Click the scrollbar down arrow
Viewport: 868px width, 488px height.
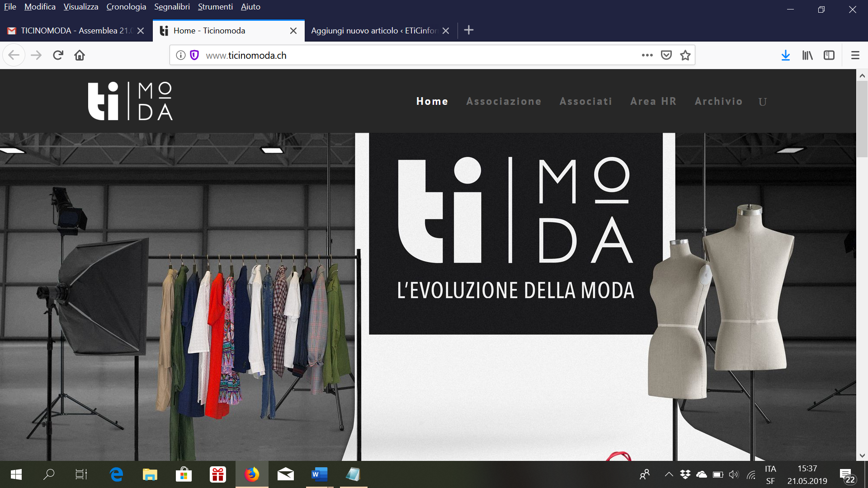coord(862,455)
